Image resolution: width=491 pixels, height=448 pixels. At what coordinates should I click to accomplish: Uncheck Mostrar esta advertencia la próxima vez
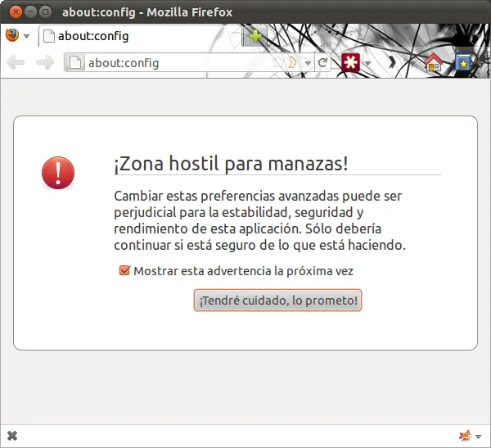[x=124, y=270]
